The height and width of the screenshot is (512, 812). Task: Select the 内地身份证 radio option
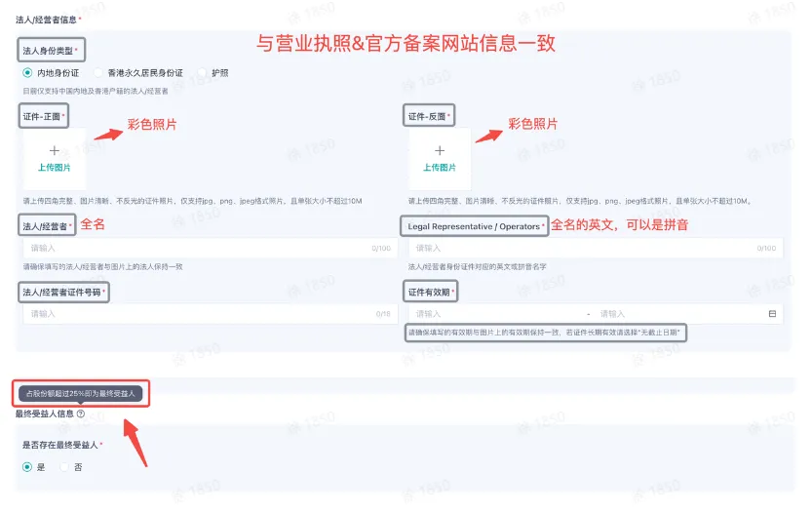(27, 72)
